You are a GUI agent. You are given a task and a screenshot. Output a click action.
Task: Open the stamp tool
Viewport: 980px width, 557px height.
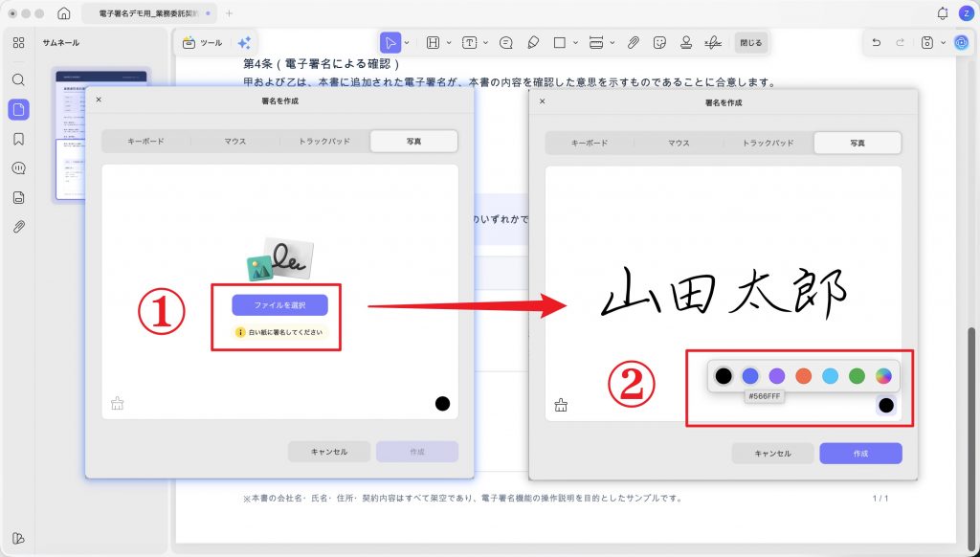pyautogui.click(x=686, y=42)
